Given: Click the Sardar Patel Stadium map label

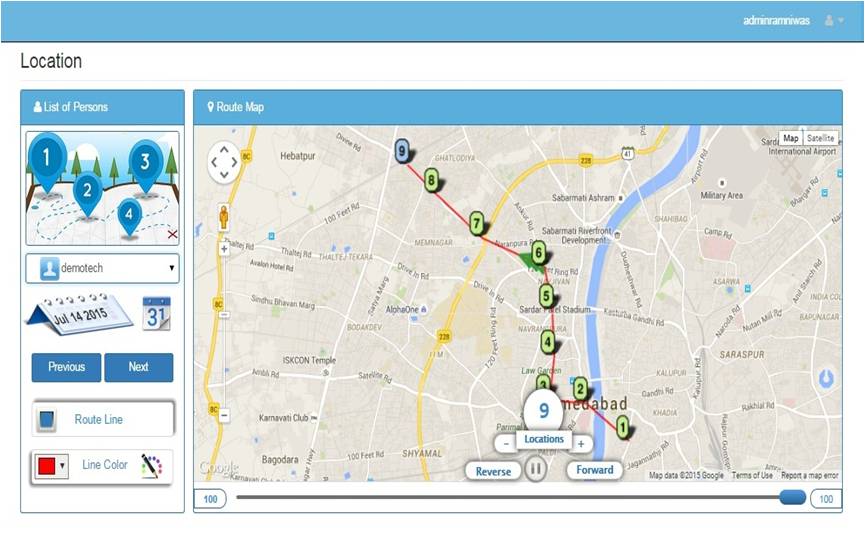Looking at the screenshot, I should tap(554, 309).
